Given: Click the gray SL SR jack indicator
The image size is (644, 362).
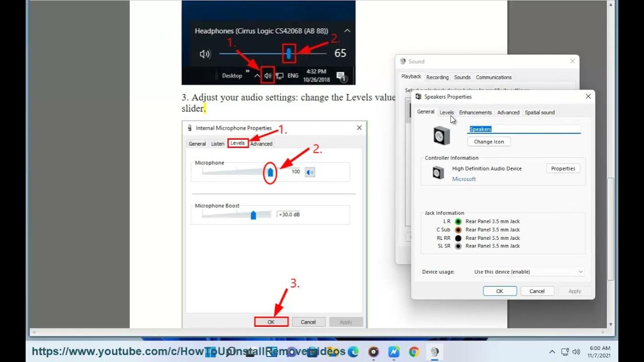Looking at the screenshot, I should point(458,246).
